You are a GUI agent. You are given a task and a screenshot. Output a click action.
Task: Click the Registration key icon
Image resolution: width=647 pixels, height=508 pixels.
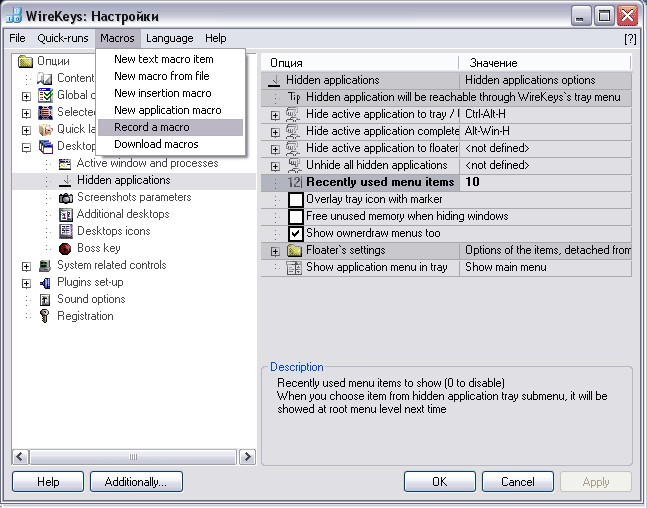[45, 316]
